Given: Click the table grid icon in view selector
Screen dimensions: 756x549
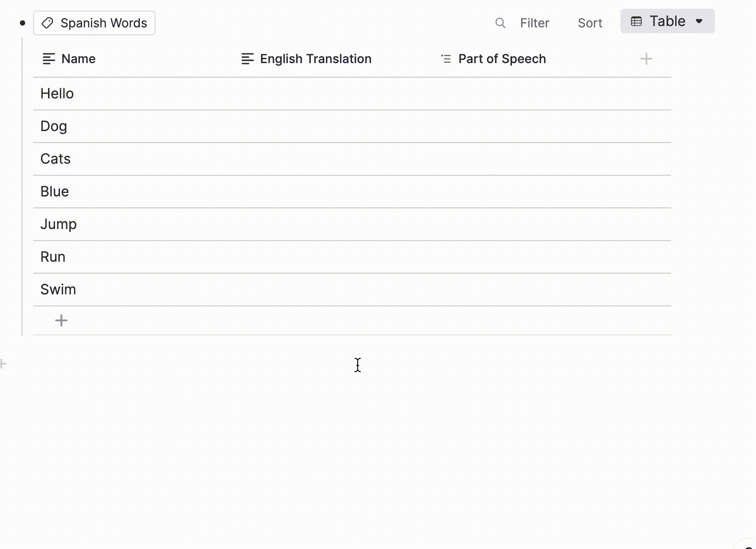Looking at the screenshot, I should point(636,21).
